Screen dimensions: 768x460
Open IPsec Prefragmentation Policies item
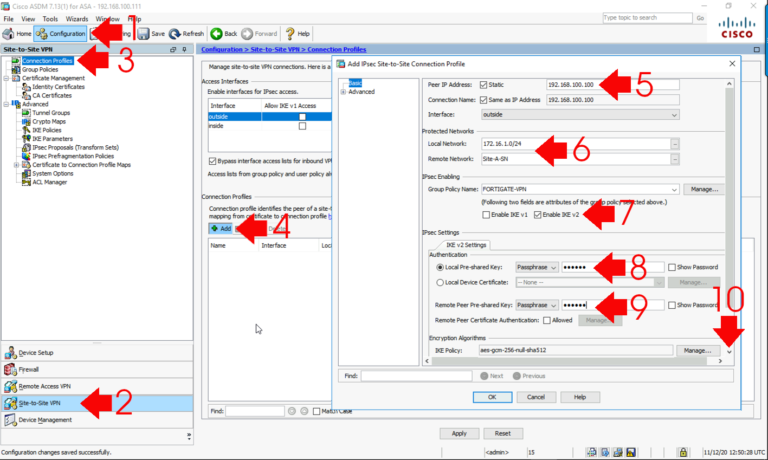coord(73,156)
